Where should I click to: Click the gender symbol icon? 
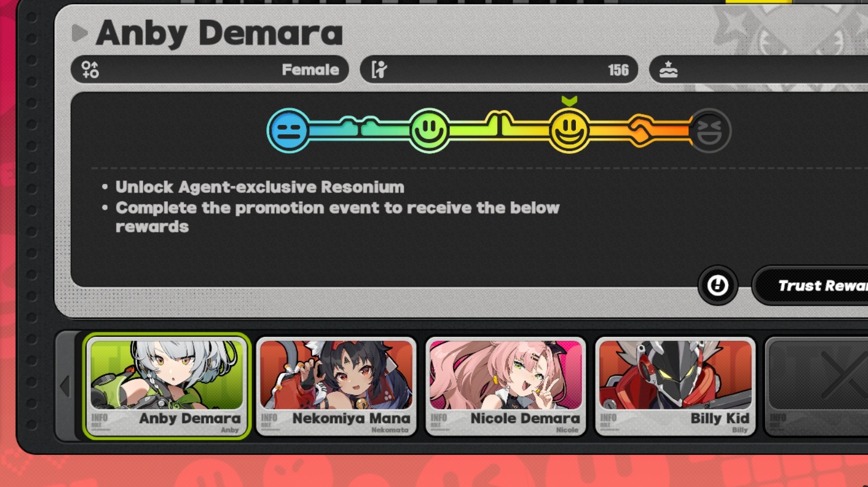(90, 70)
